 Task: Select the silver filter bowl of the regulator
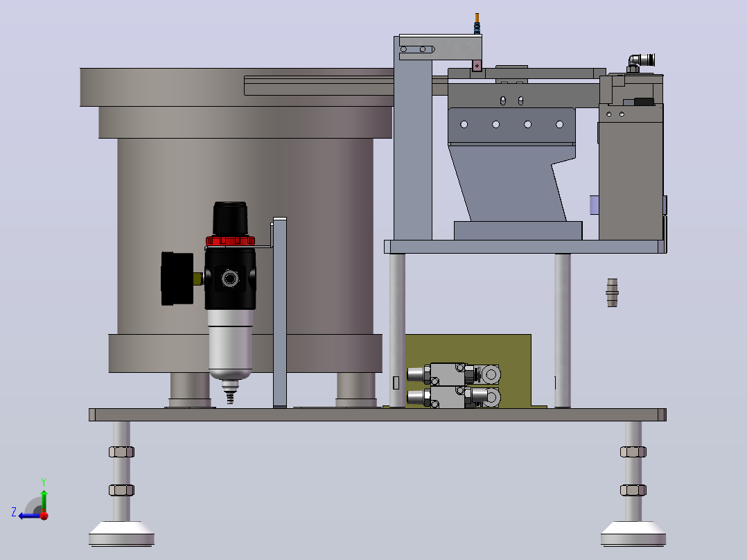[x=231, y=344]
